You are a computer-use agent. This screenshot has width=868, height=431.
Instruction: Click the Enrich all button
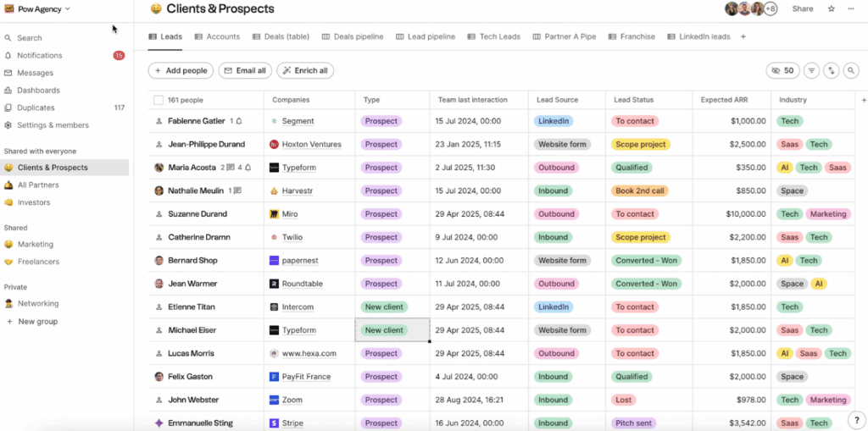pyautogui.click(x=305, y=70)
